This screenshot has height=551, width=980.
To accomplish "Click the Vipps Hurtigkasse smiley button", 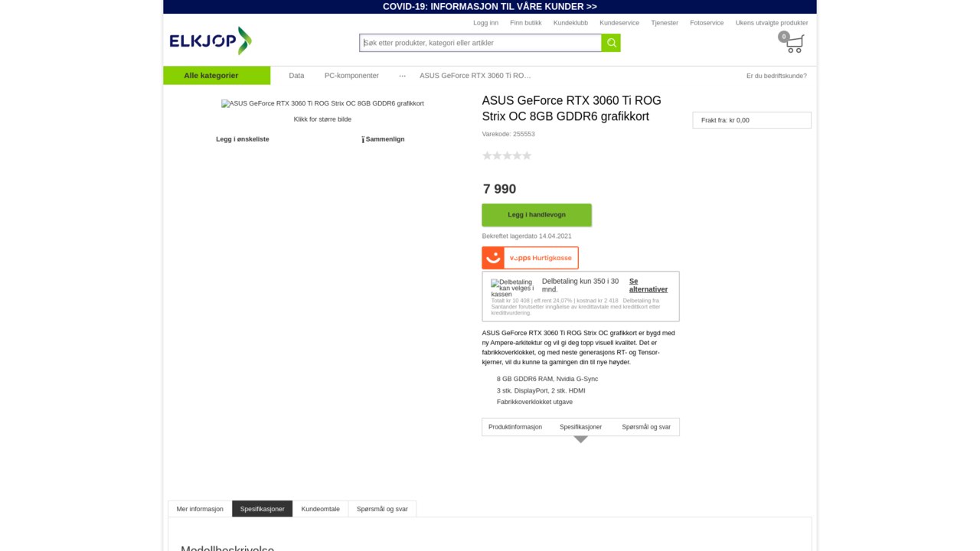I will click(x=530, y=258).
